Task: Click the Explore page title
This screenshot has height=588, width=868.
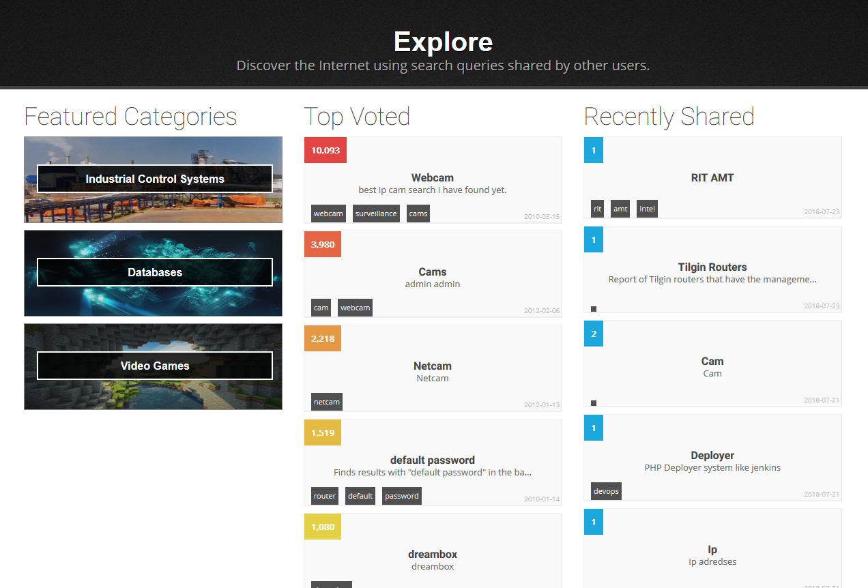Action: coord(443,42)
